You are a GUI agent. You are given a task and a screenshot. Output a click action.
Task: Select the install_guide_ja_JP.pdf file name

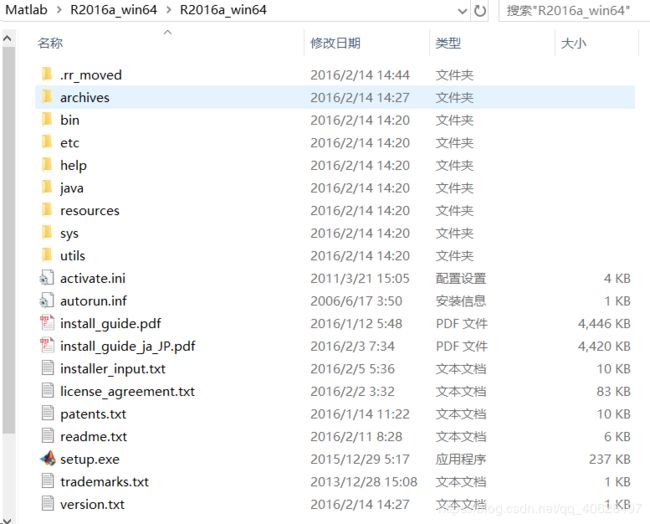[127, 346]
